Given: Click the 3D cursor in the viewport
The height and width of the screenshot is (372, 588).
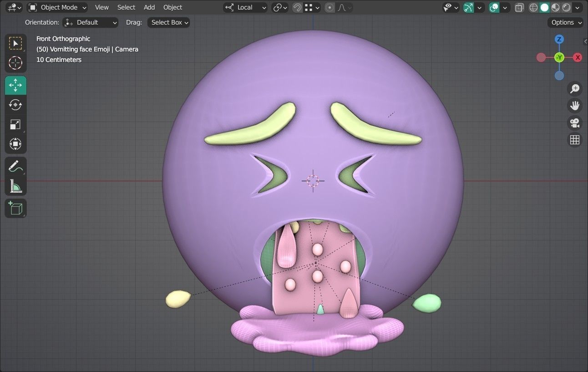Looking at the screenshot, I should coord(313,181).
